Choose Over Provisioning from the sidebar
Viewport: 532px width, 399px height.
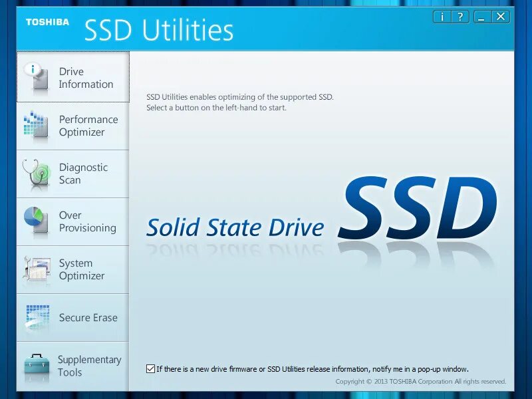click(x=73, y=221)
